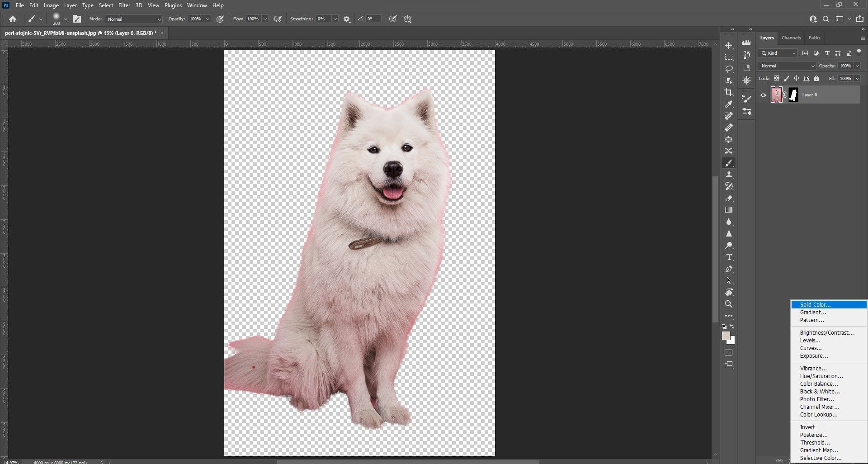The width and height of the screenshot is (868, 464).
Task: Choose Solid Color fill layer
Action: click(815, 305)
